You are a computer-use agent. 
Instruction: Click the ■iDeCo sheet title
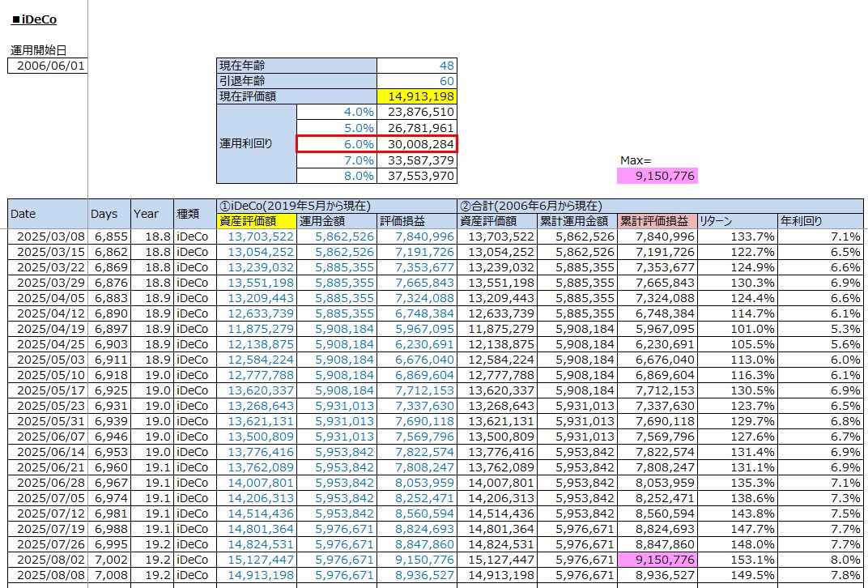(x=34, y=19)
